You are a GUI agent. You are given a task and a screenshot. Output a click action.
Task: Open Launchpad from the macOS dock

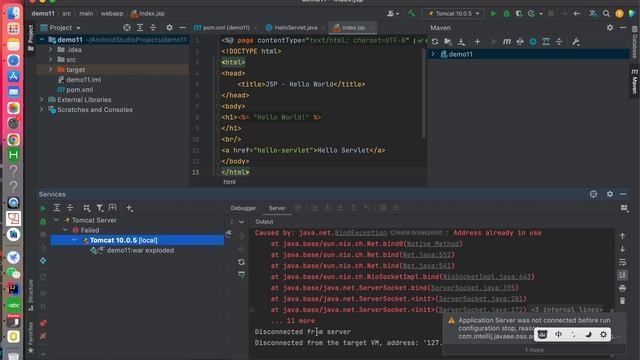[13, 29]
